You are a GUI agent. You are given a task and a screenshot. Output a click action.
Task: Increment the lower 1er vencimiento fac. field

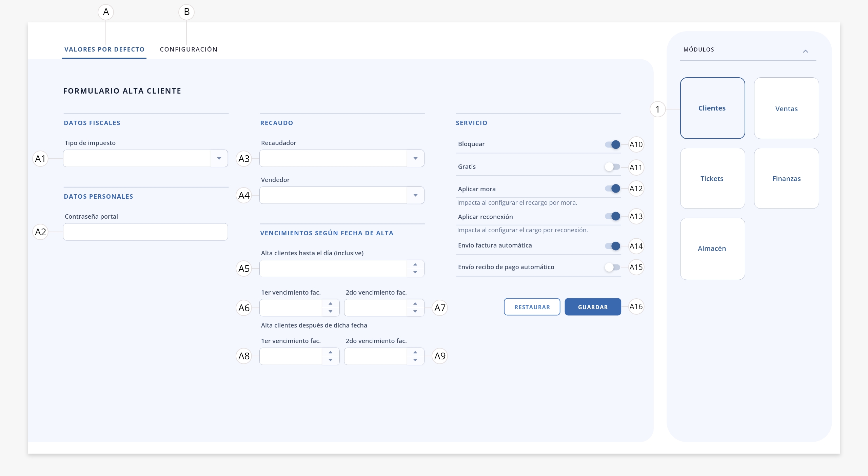tap(330, 352)
